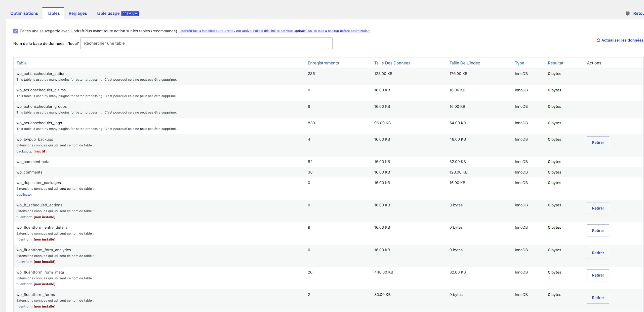
Task: Open the Optimisations tab
Action: pos(24,13)
